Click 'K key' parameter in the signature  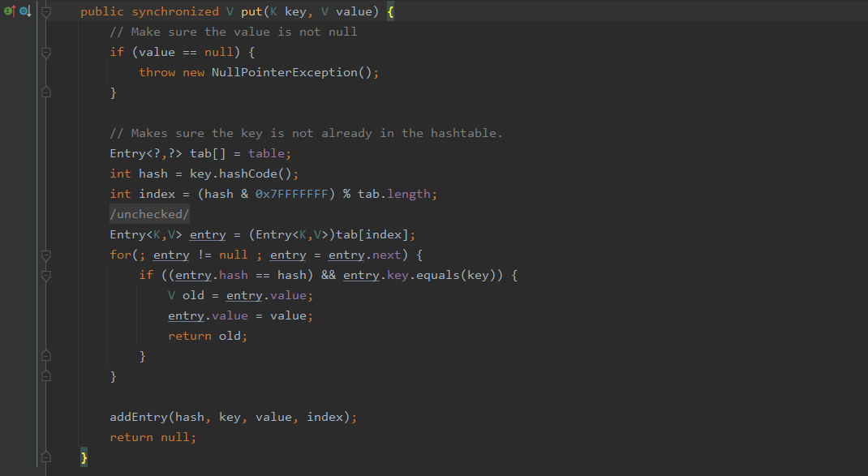289,11
